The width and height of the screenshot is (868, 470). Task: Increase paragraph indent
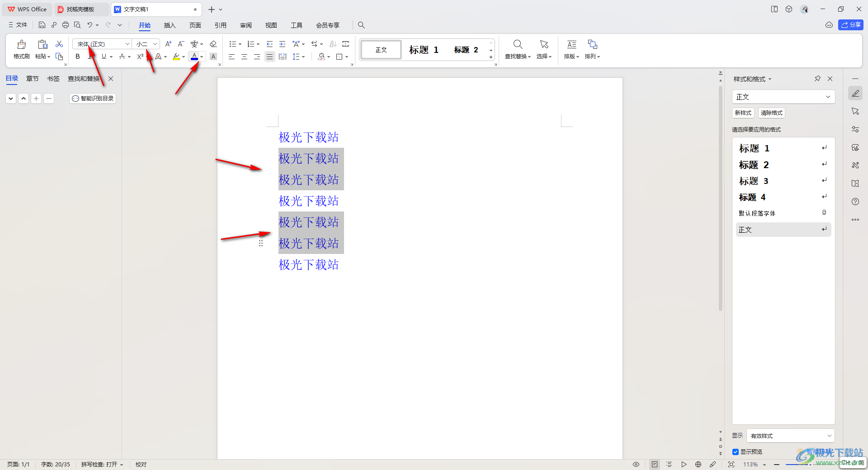coord(282,44)
